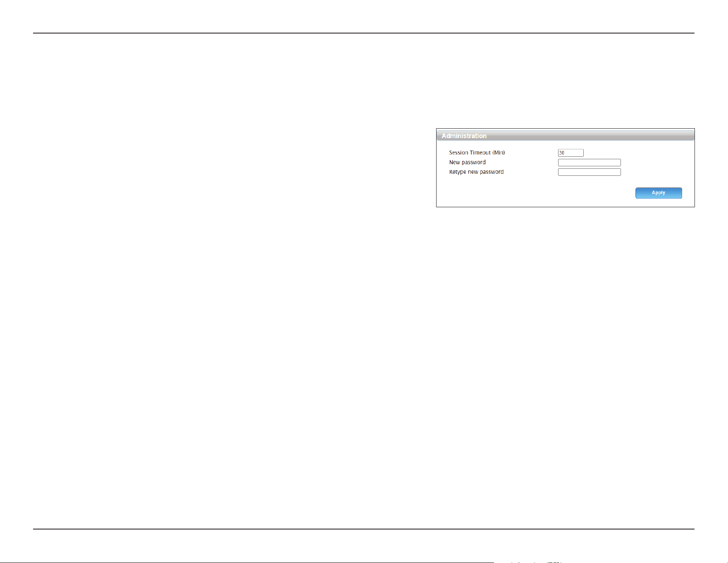
Task: Click the word Timeout in the first label
Action: pos(480,153)
